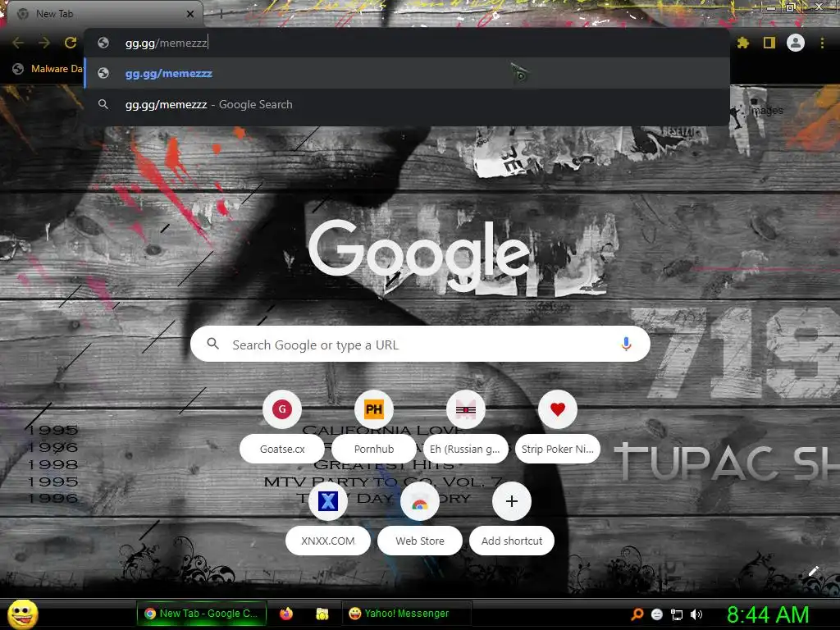
Task: Click the magnifier tray icon
Action: coord(637,614)
